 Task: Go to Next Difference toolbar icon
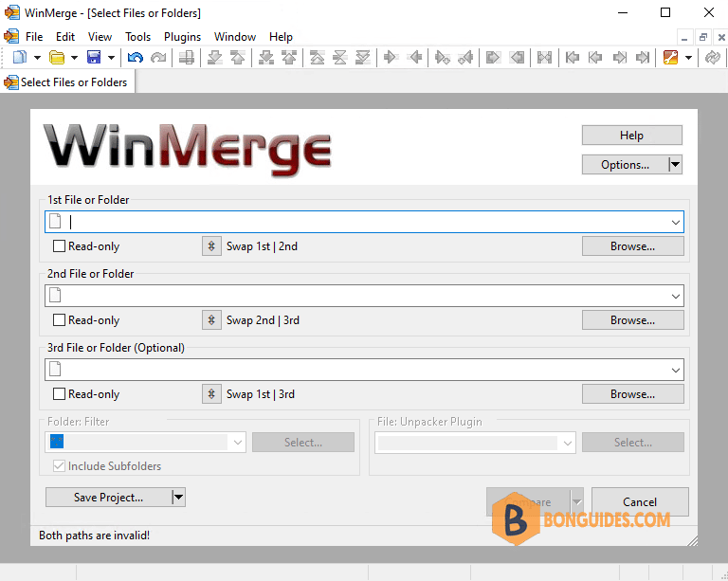(214, 58)
